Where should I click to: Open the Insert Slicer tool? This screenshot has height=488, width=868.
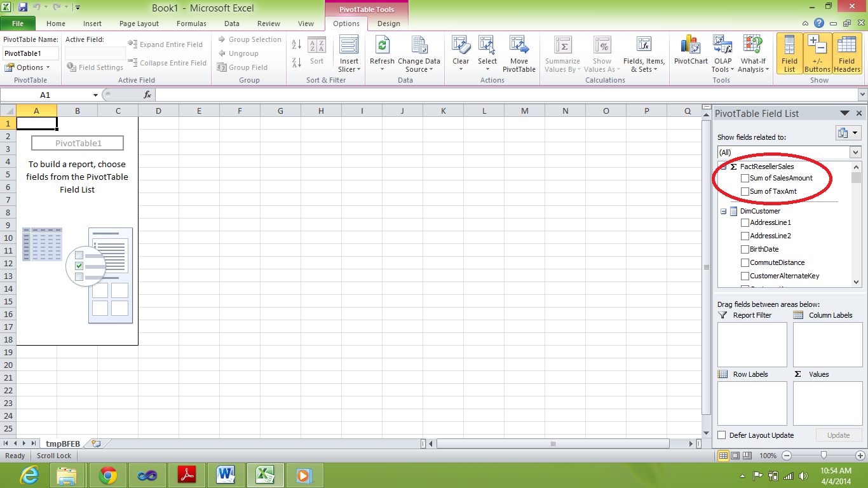point(349,55)
